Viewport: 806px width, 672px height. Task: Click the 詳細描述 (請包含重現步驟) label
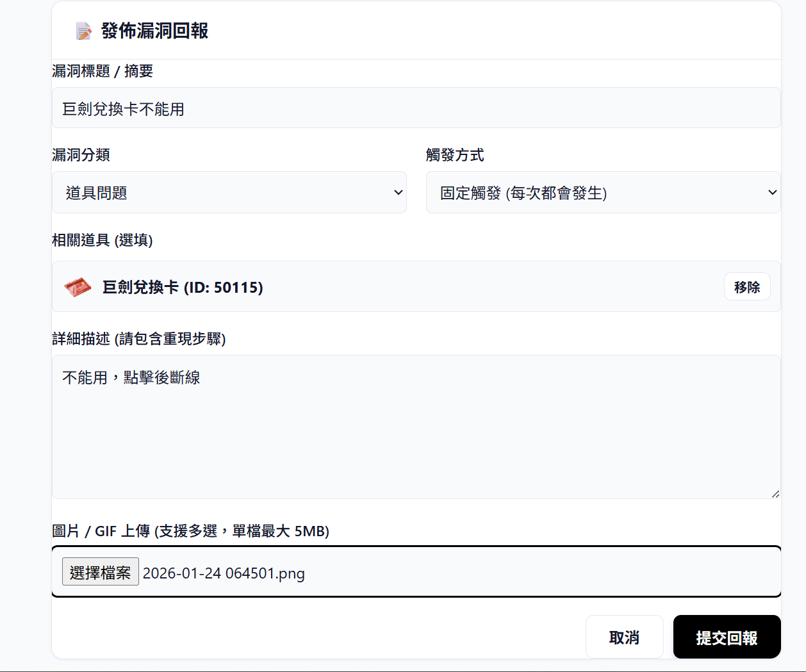tap(139, 339)
